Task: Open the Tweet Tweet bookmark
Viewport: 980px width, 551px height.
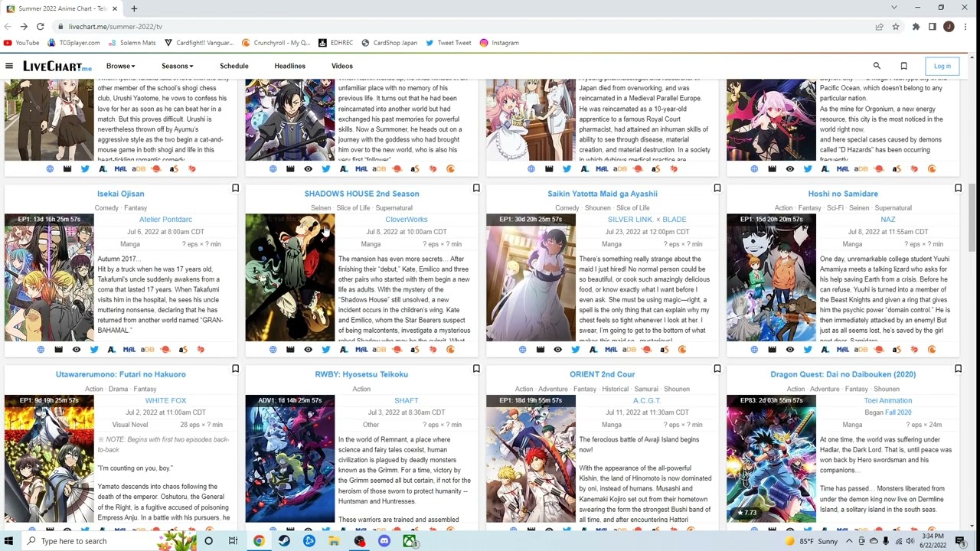Action: pyautogui.click(x=448, y=43)
